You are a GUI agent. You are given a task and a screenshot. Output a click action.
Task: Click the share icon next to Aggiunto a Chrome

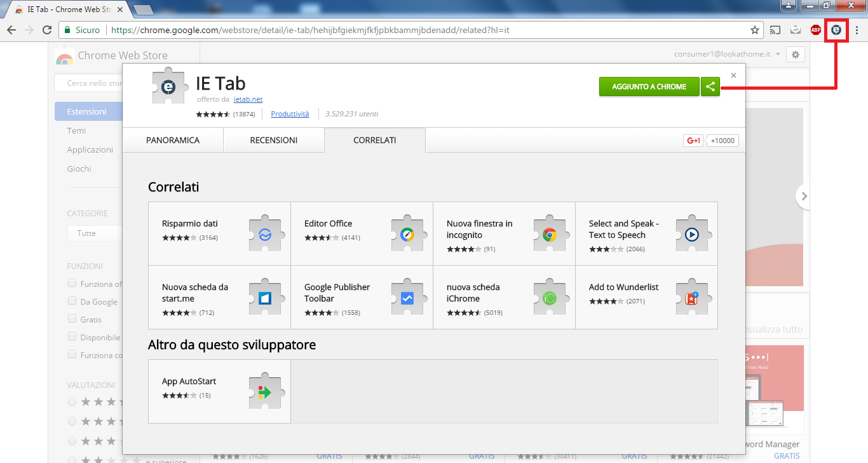pyautogui.click(x=710, y=86)
